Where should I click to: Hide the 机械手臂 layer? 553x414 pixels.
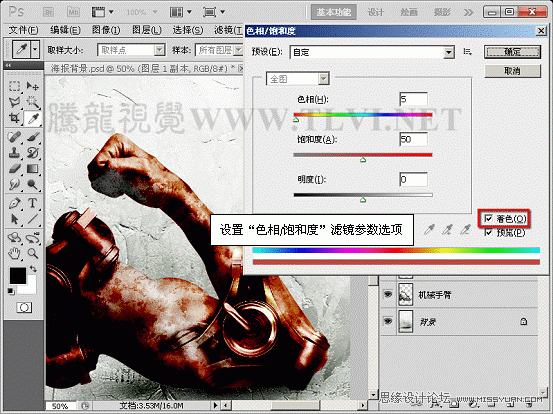[388, 294]
